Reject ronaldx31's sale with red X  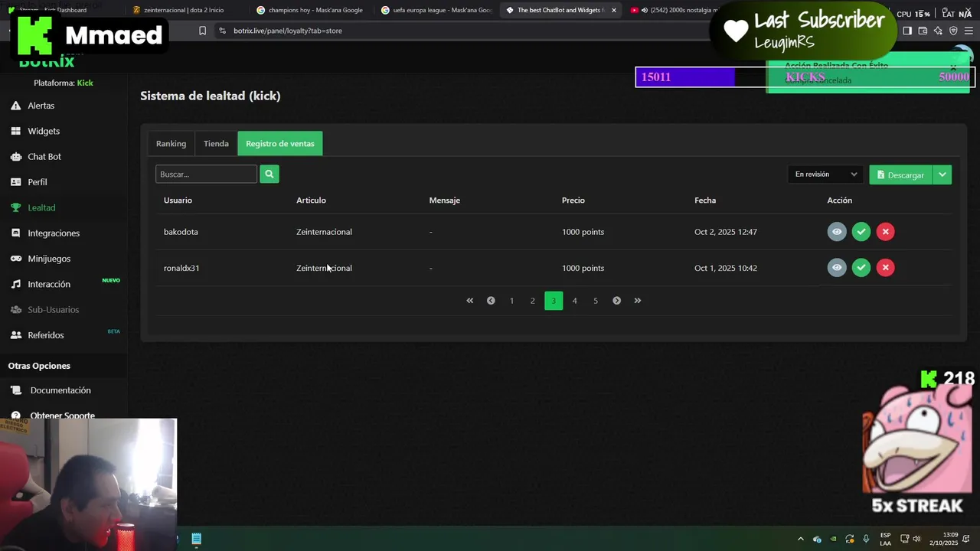point(885,267)
